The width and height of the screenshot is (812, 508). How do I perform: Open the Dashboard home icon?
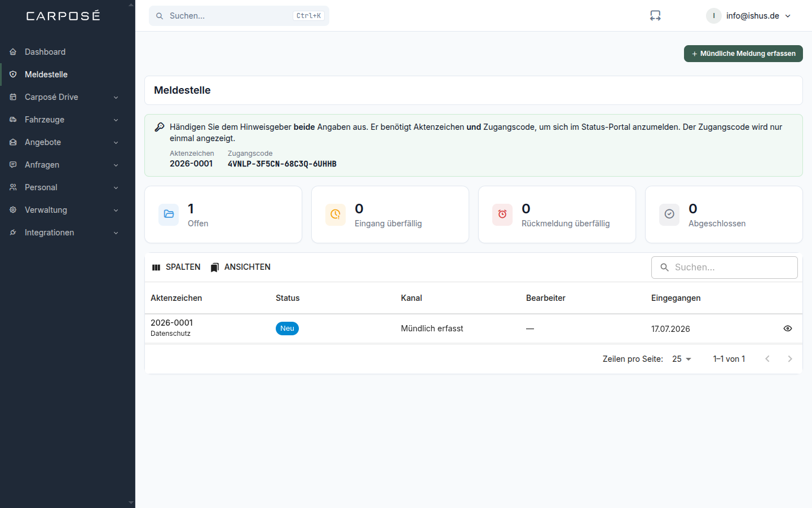pos(13,52)
